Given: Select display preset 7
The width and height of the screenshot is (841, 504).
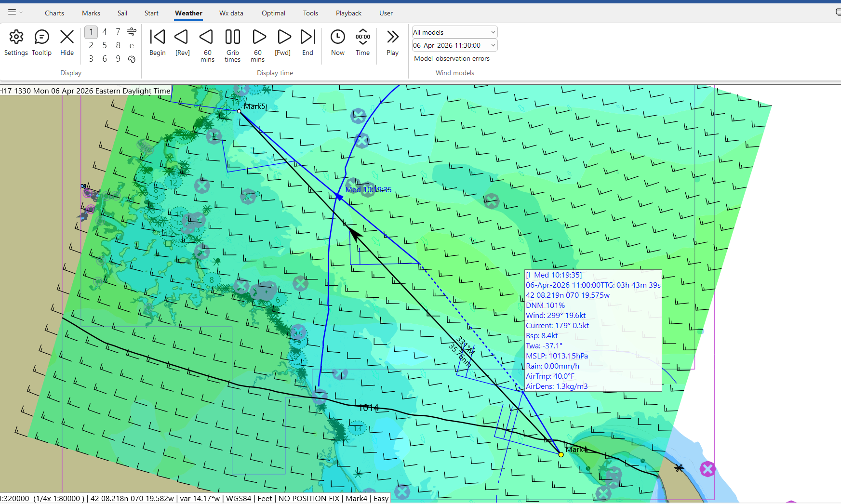Looking at the screenshot, I should [x=118, y=32].
